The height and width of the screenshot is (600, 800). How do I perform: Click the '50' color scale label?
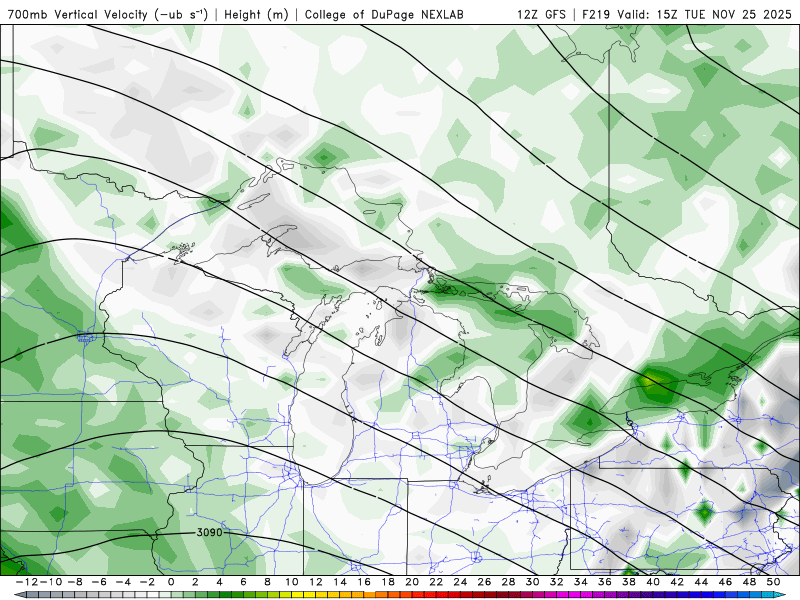coord(774,582)
